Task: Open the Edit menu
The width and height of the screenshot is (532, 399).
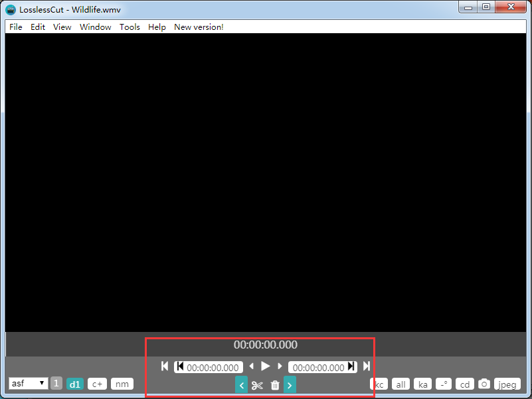Action: pos(38,27)
